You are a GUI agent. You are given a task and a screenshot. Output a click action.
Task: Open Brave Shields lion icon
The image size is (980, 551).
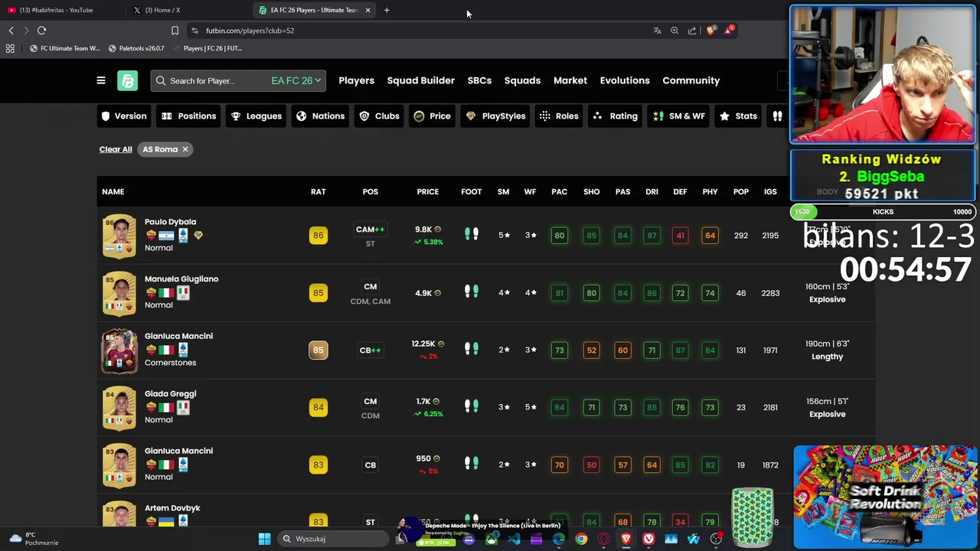click(x=710, y=31)
